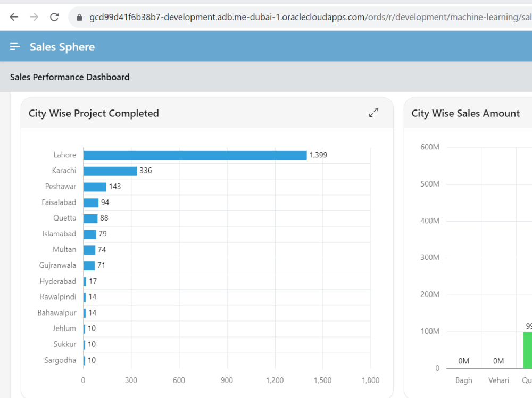Click the Sukkur axis label
This screenshot has width=532, height=398.
(65, 344)
